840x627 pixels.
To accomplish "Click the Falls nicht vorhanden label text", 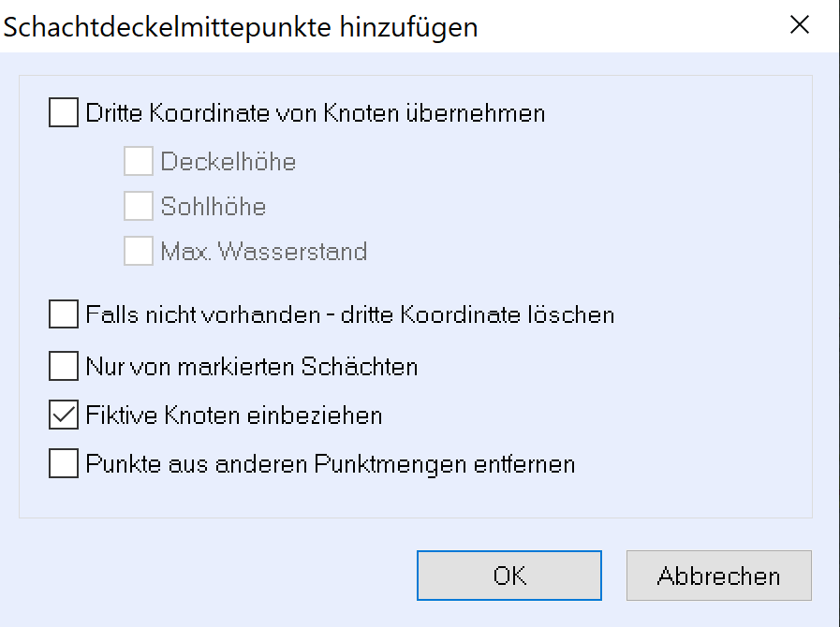I will pos(349,314).
